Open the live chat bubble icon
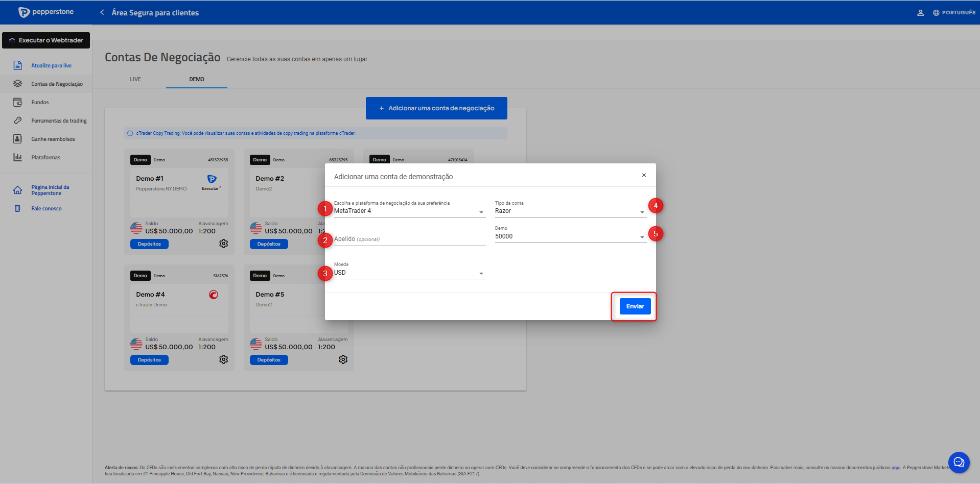Screen dimensions: 980x484 [959, 463]
